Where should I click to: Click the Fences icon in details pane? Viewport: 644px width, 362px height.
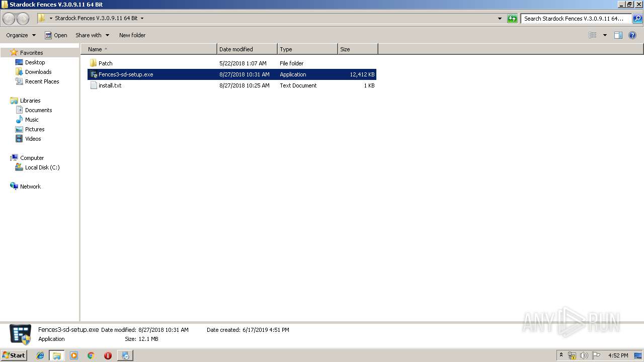21,334
